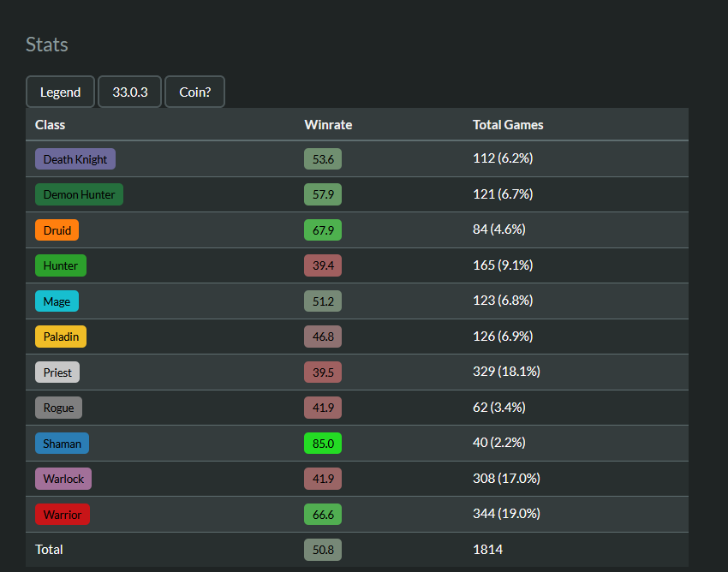Click the 39.4 Hunter winrate badge
This screenshot has height=572, width=728.
tap(323, 265)
